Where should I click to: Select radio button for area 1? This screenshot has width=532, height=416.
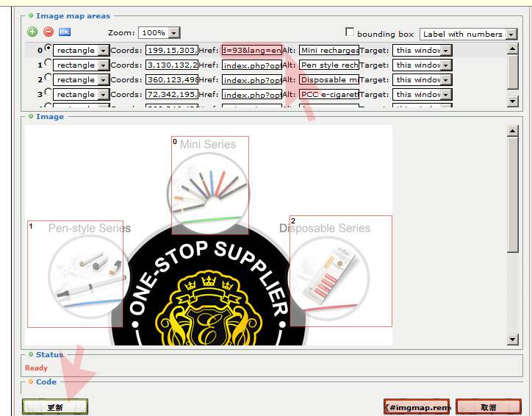click(x=48, y=64)
